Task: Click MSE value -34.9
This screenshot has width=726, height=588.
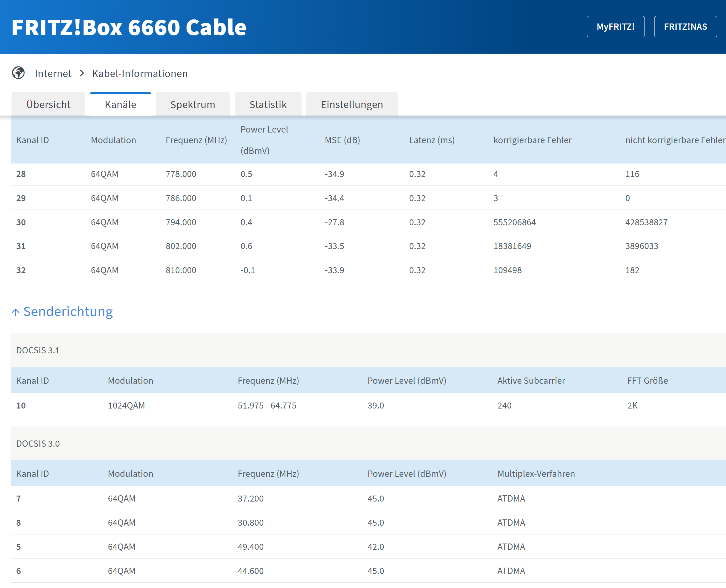Action: [x=334, y=174]
